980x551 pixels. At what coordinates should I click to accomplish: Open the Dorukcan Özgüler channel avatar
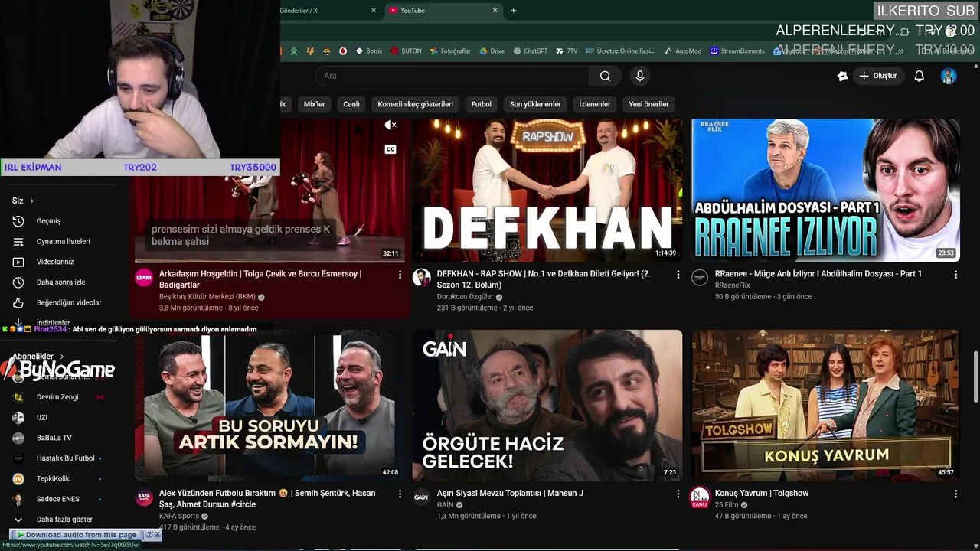(421, 277)
